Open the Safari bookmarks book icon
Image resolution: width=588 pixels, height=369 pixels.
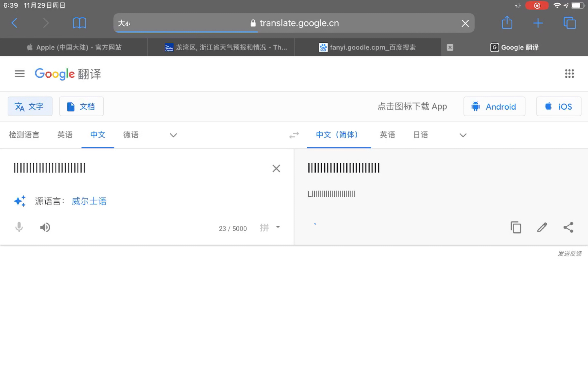click(x=79, y=23)
